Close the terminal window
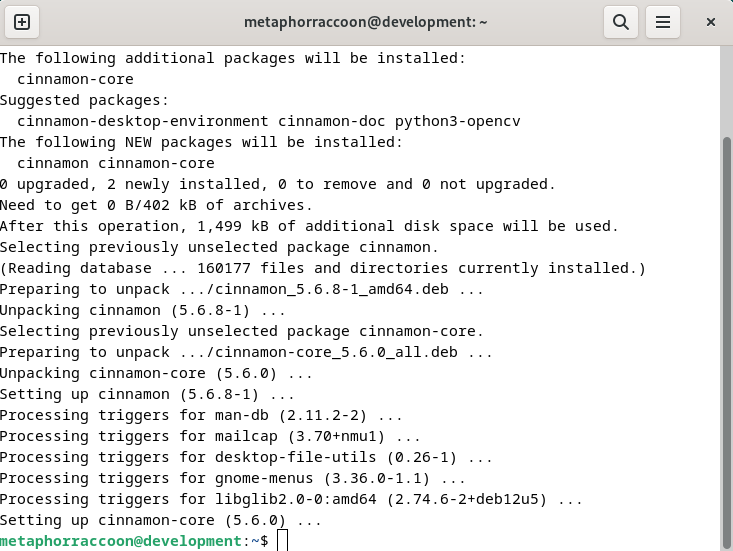The image size is (733, 551). tap(711, 22)
